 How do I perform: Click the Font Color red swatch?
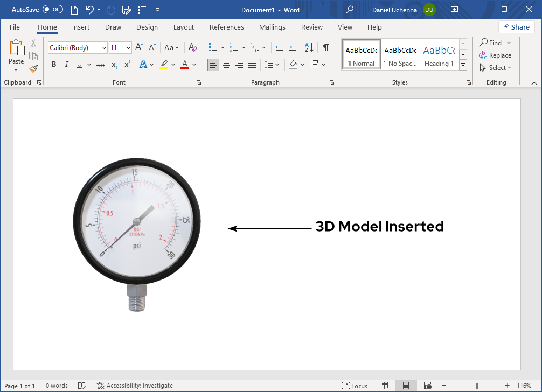pos(185,65)
